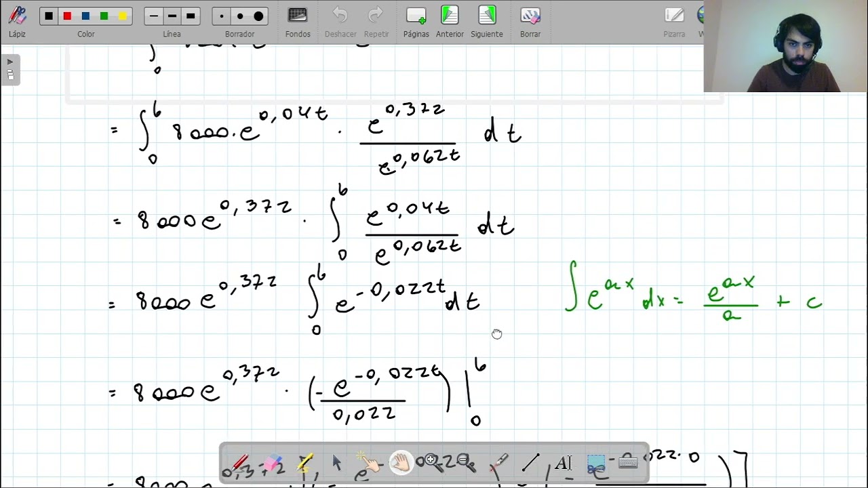This screenshot has width=868, height=488.
Task: Click the Deshacer undo button
Action: pos(340,21)
